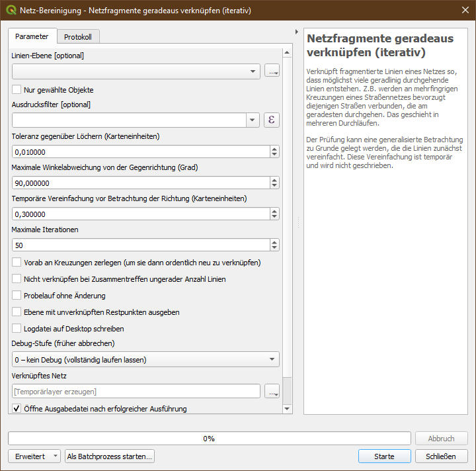
Task: Click browse button for Verknüpftes Netz output
Action: pyautogui.click(x=272, y=392)
